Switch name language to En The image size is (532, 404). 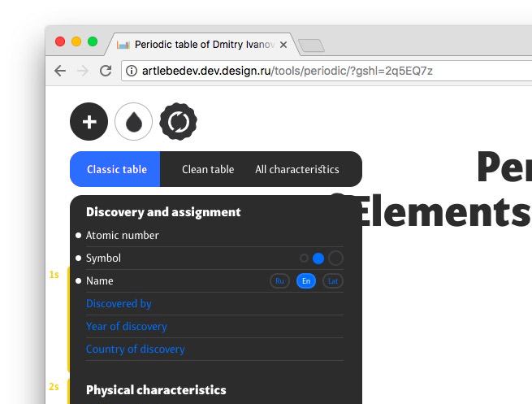pos(306,281)
